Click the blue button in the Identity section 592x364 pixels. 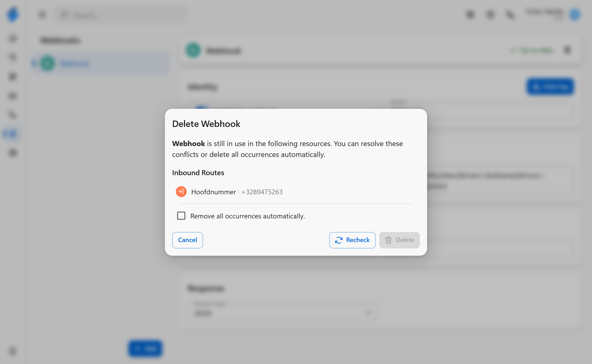click(x=550, y=87)
